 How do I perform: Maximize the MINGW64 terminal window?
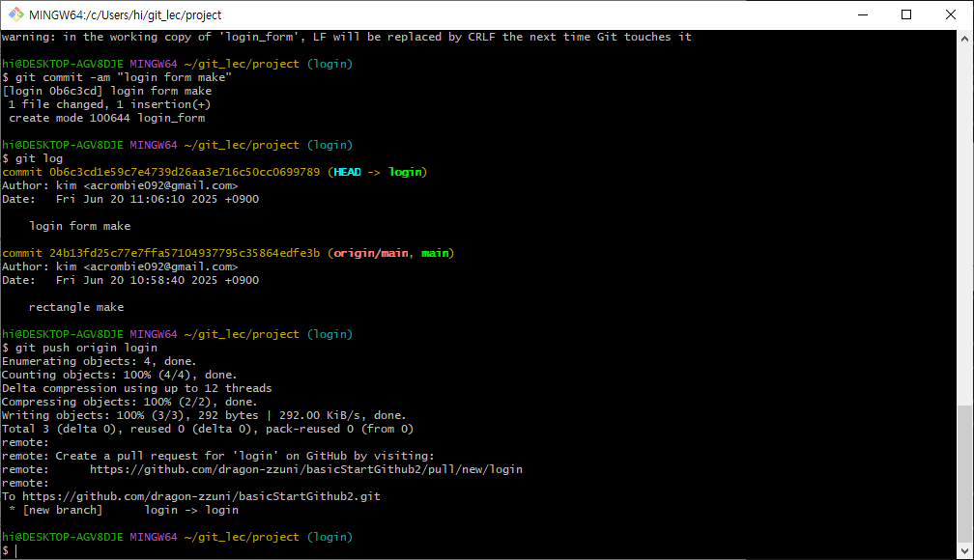(906, 14)
